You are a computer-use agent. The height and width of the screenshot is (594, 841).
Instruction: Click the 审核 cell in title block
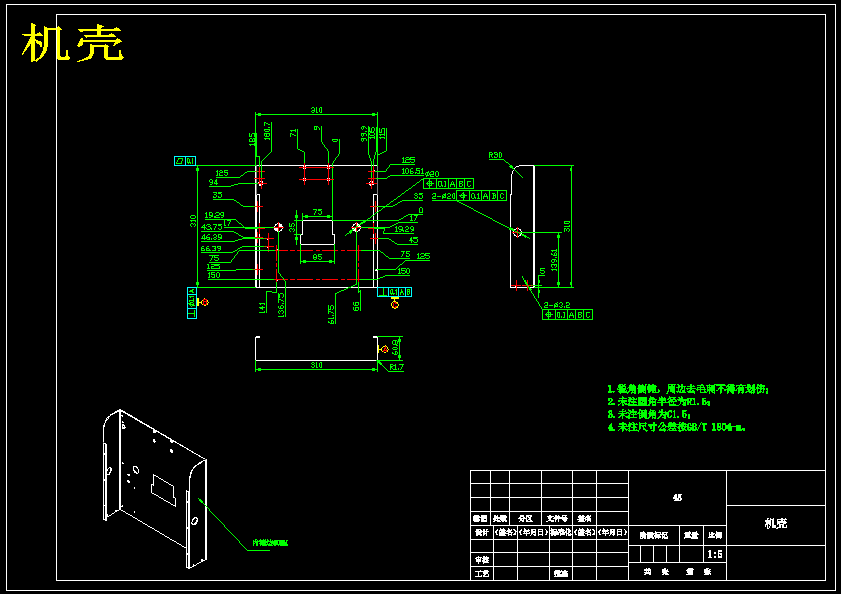point(481,560)
